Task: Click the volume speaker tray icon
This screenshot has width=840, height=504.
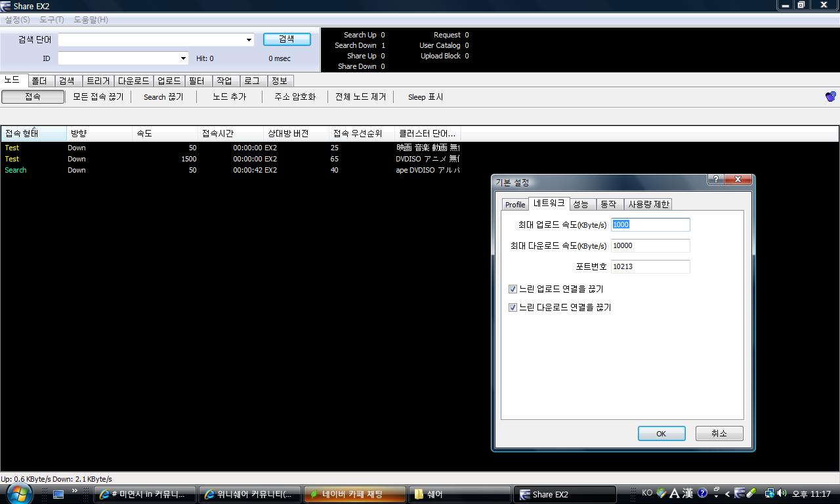Action: click(781, 493)
